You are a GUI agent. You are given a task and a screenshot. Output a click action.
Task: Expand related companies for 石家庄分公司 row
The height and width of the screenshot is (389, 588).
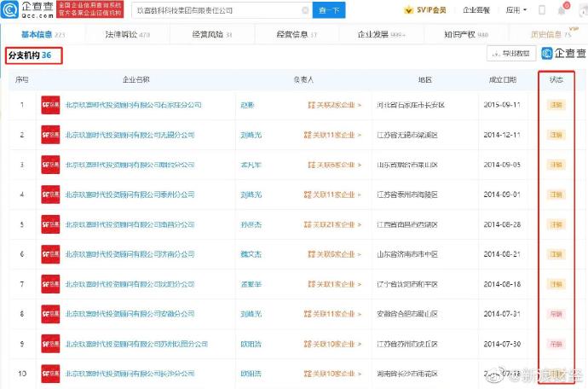pyautogui.click(x=335, y=105)
